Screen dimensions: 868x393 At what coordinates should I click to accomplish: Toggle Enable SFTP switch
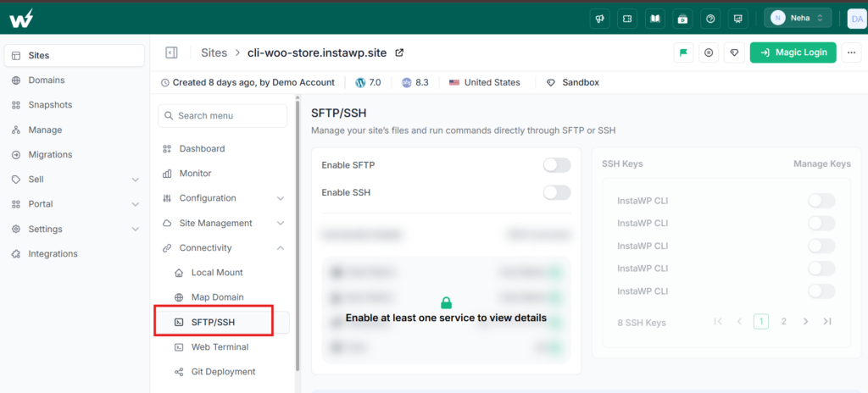click(x=556, y=165)
